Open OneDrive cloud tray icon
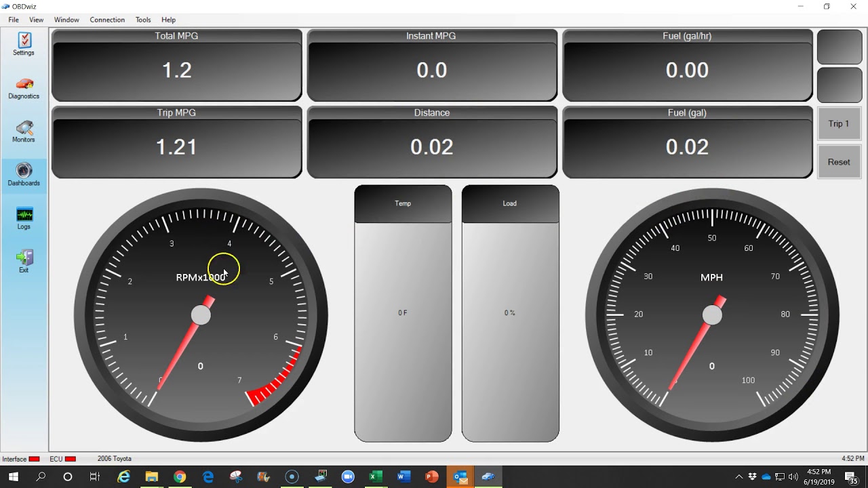Viewport: 868px width, 488px height. (766, 477)
